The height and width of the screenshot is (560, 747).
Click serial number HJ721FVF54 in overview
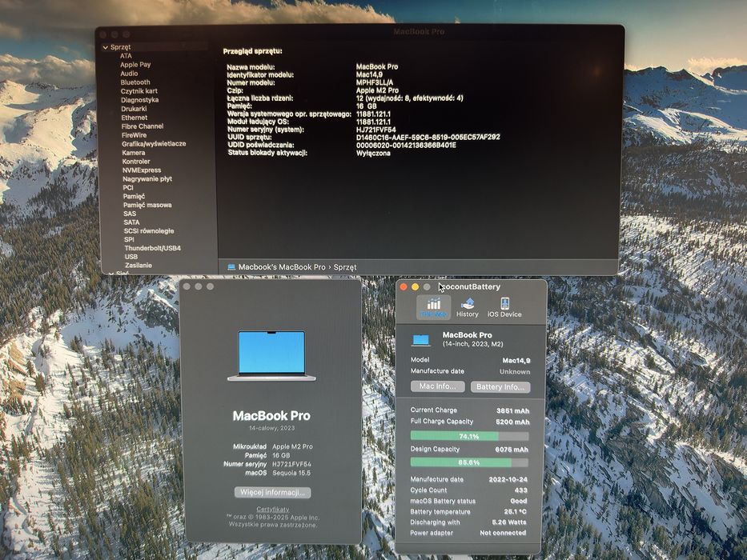coord(376,130)
